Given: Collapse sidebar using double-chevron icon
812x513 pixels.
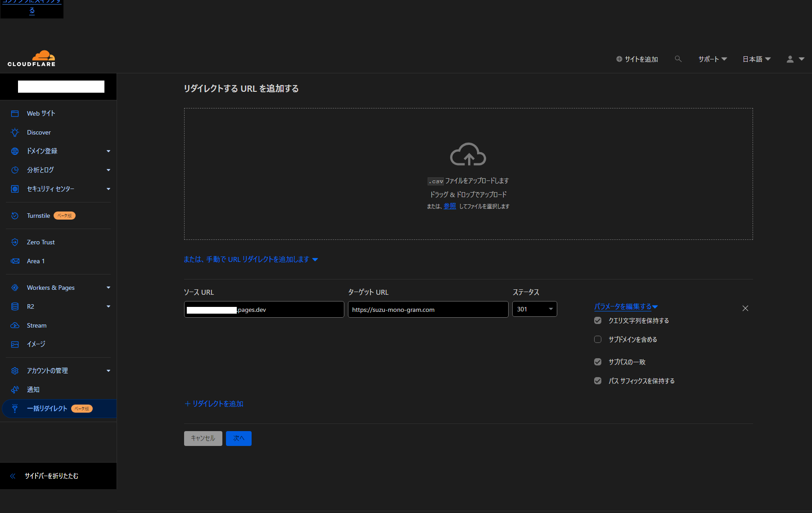Looking at the screenshot, I should coord(13,476).
